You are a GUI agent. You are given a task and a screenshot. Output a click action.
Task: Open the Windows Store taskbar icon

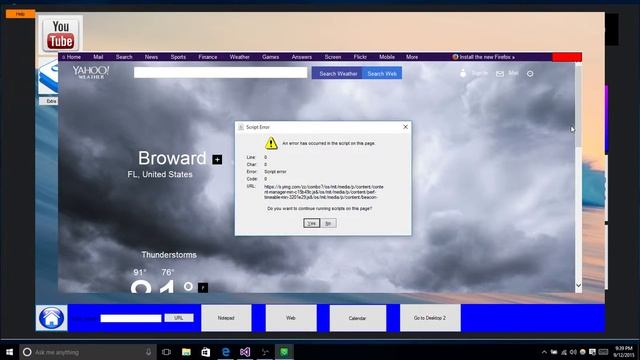point(205,352)
